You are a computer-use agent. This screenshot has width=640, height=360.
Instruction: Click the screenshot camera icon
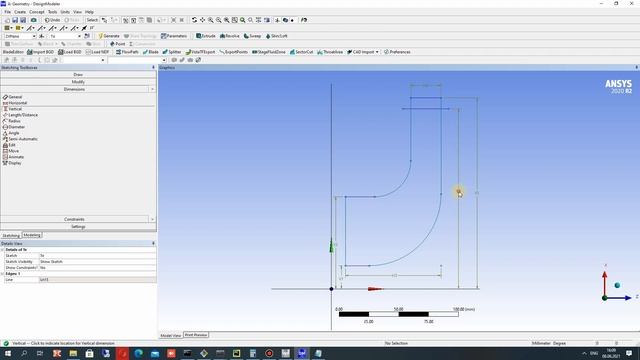click(33, 20)
